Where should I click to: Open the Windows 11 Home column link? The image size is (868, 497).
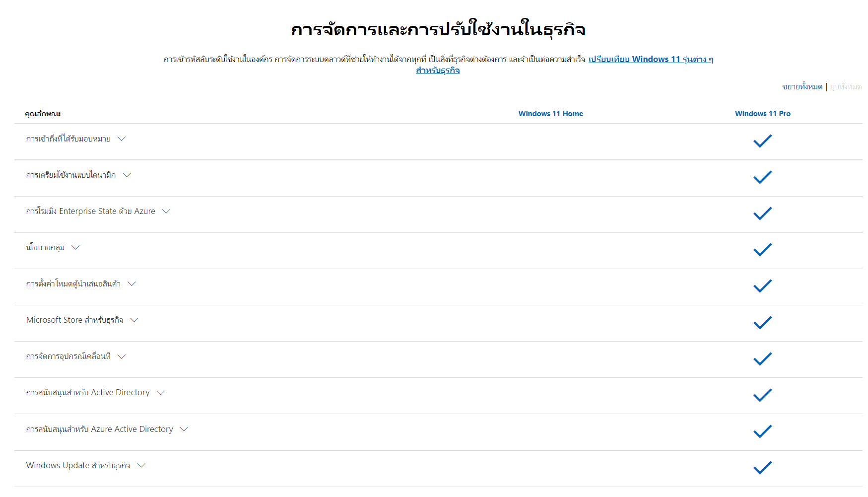550,114
